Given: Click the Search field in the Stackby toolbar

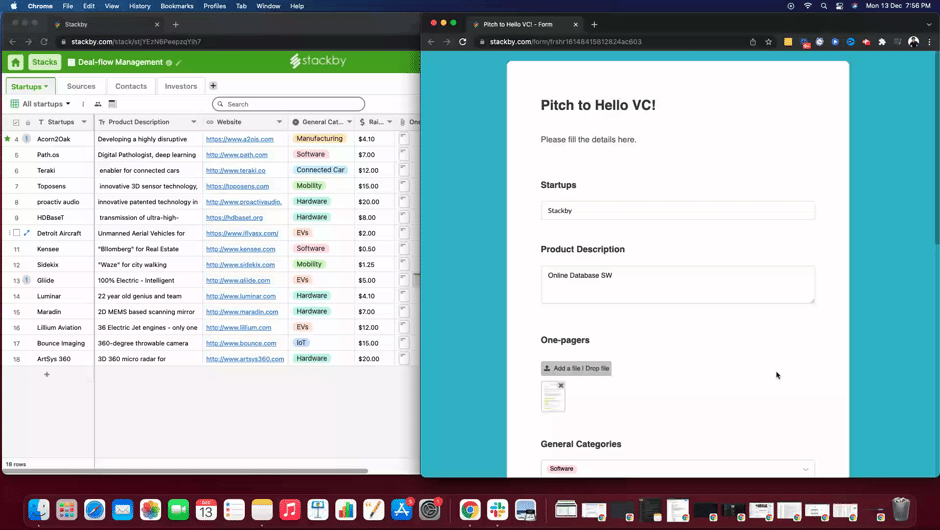Looking at the screenshot, I should (288, 104).
